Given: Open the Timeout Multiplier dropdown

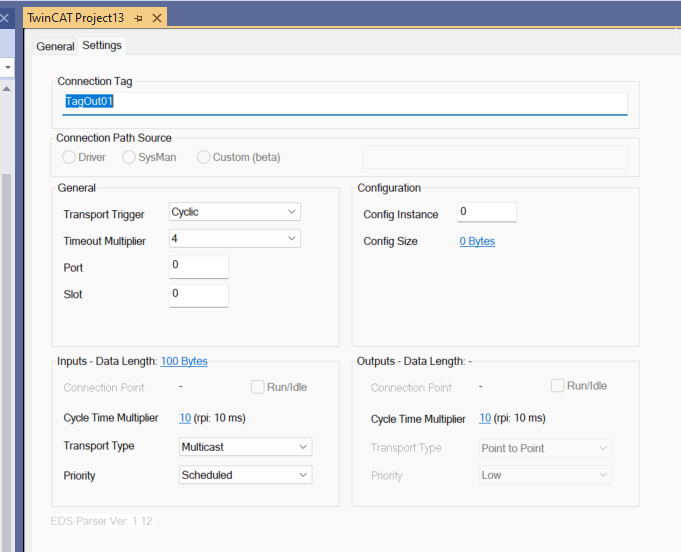Looking at the screenshot, I should tap(235, 238).
